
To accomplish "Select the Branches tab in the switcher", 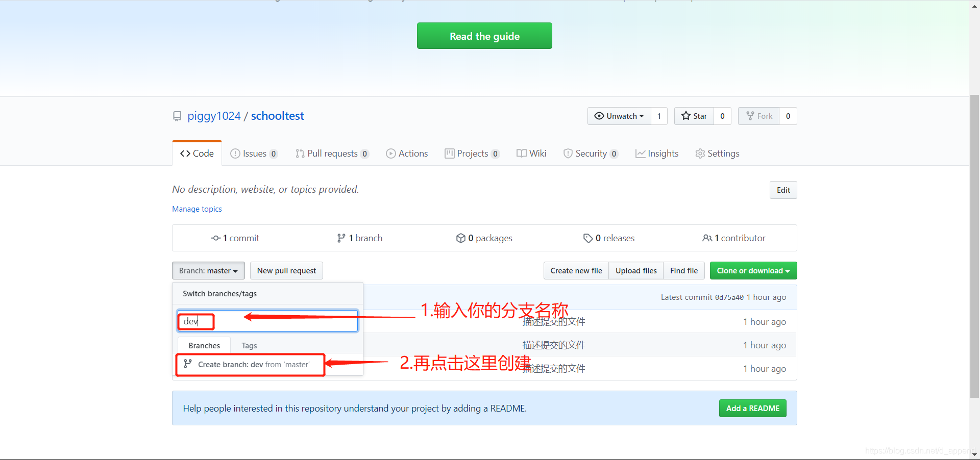I will [204, 345].
